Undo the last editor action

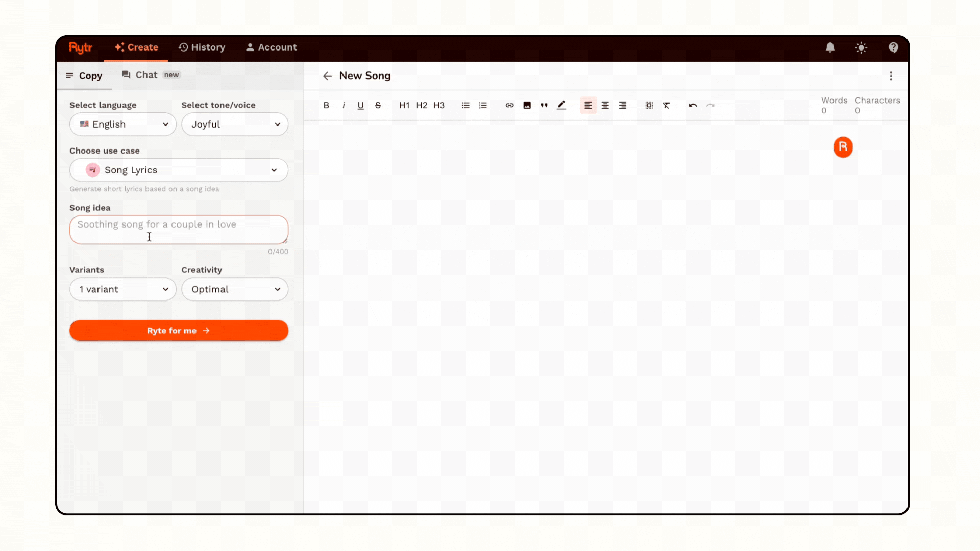click(693, 105)
